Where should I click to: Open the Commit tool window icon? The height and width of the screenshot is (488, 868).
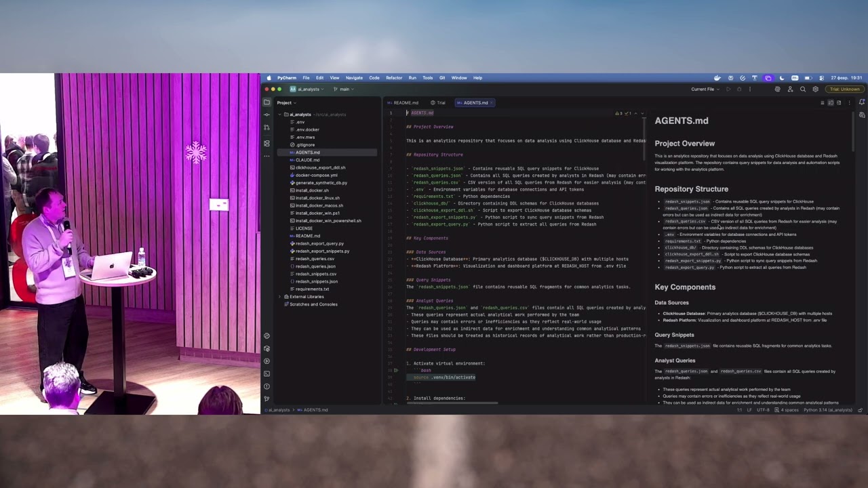[267, 115]
